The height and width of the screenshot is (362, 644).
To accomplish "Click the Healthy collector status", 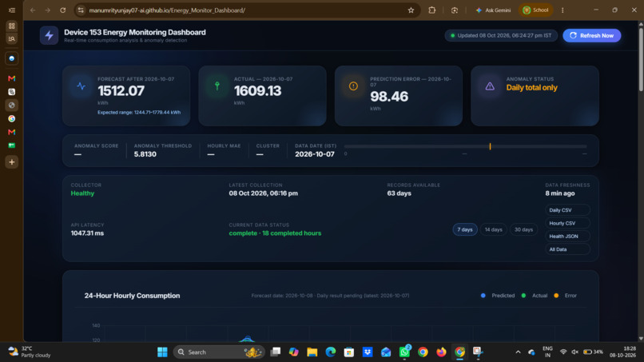I will pos(82,193).
